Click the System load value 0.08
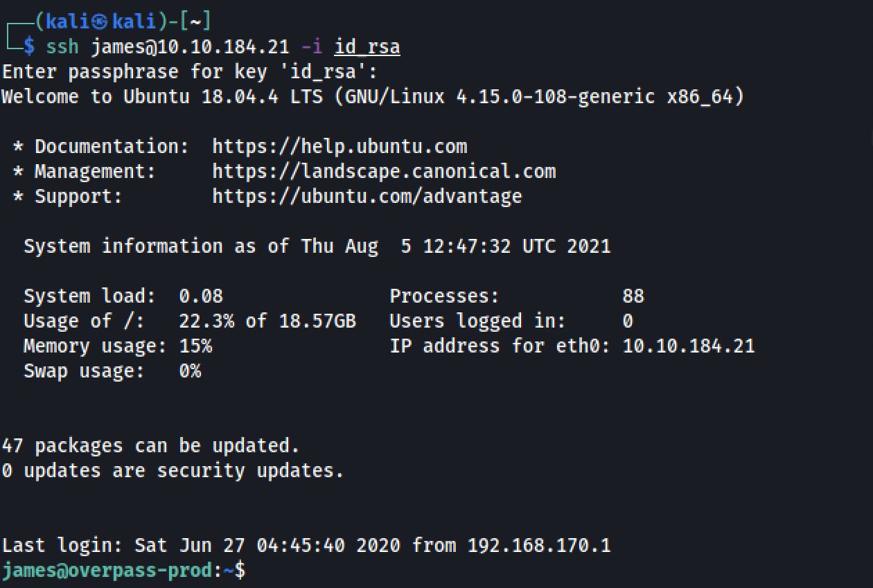Image resolution: width=873 pixels, height=588 pixels. [201, 296]
